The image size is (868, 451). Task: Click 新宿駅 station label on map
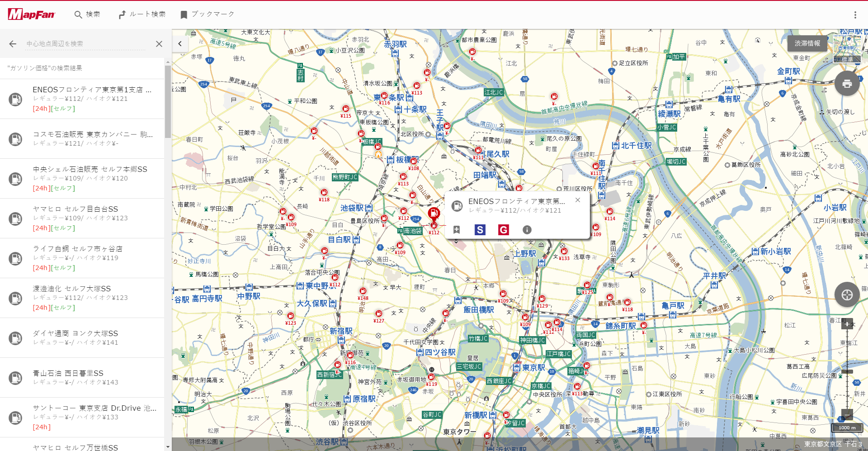[x=341, y=331]
